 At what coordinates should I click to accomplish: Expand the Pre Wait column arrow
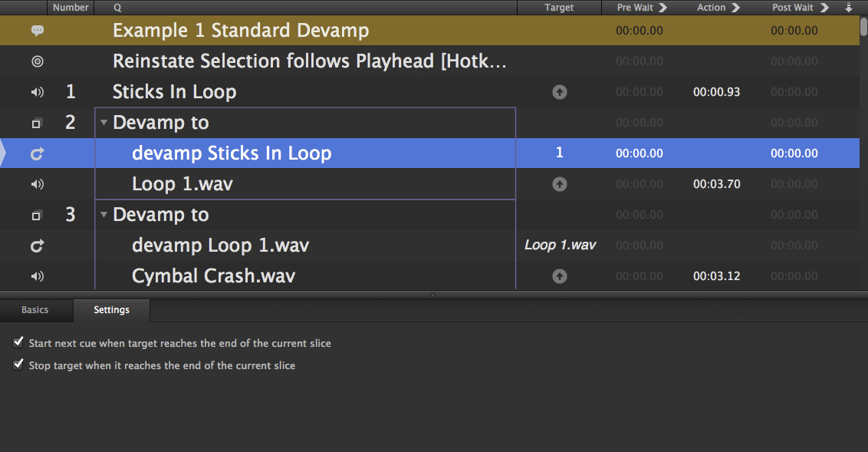tap(663, 8)
